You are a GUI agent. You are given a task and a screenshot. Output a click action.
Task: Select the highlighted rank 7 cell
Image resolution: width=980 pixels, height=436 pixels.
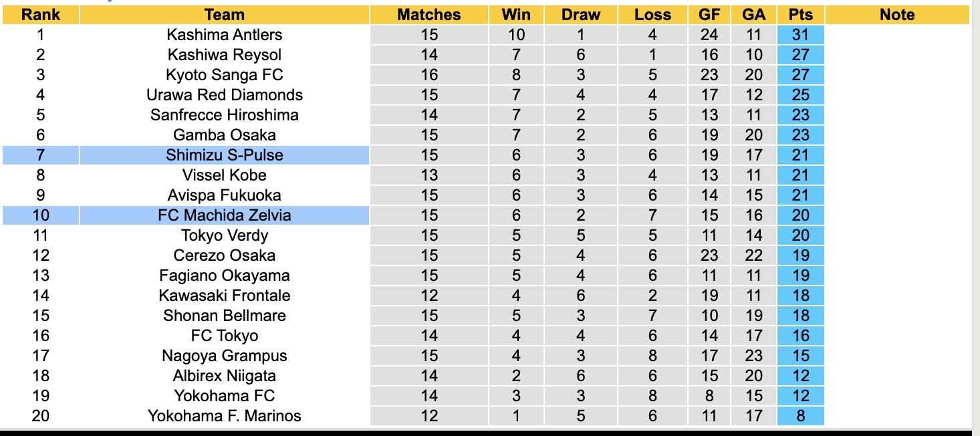[40, 155]
